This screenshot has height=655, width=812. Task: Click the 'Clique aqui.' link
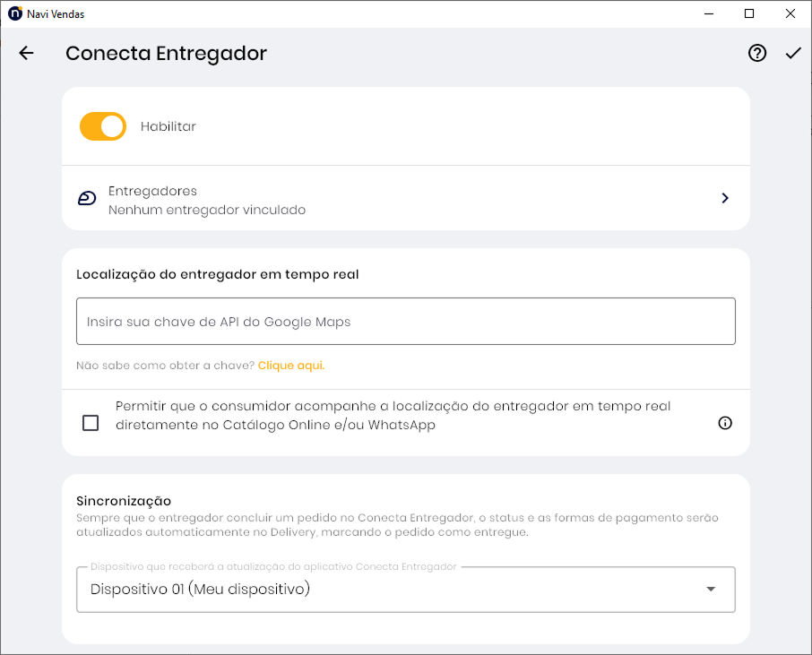pyautogui.click(x=291, y=366)
